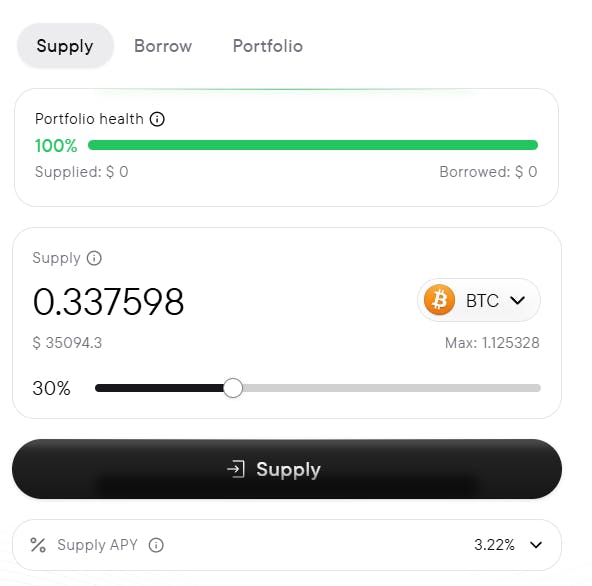Open the BTC asset selector dropdown
The height and width of the screenshot is (586, 592).
coord(479,300)
